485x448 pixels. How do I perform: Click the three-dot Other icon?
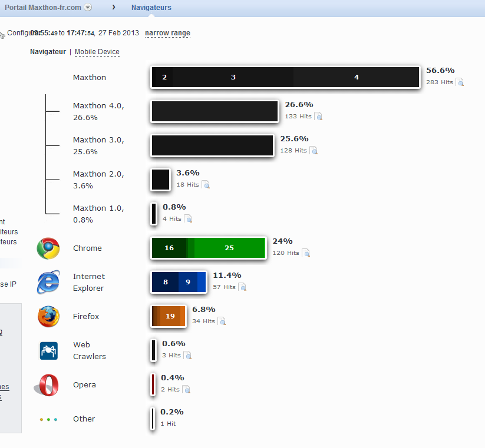pyautogui.click(x=48, y=419)
